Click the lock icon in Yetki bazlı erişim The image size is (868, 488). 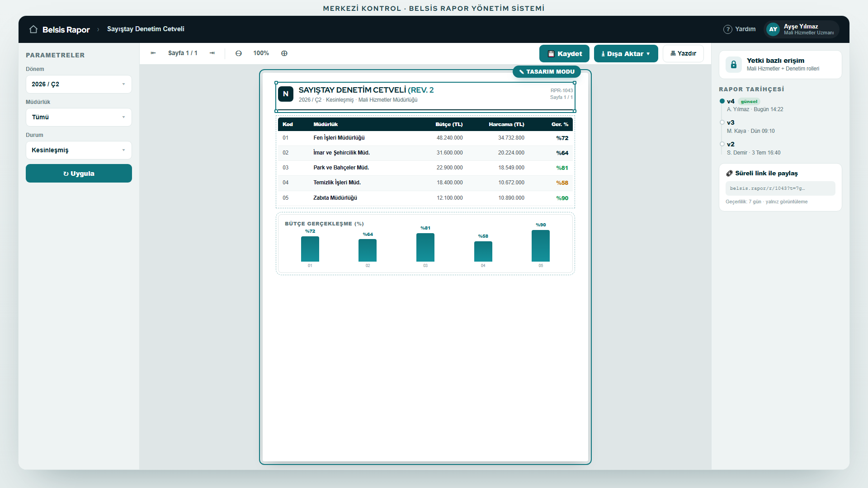(734, 65)
